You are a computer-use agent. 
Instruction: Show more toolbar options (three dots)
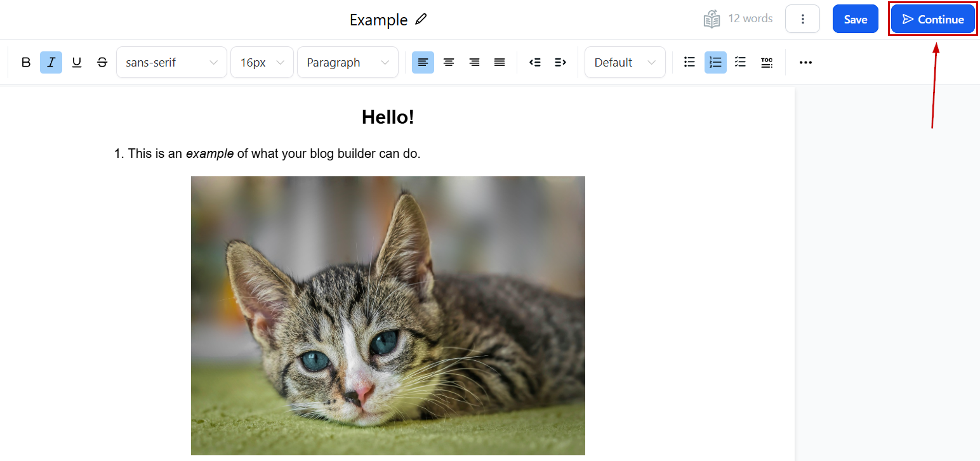805,62
